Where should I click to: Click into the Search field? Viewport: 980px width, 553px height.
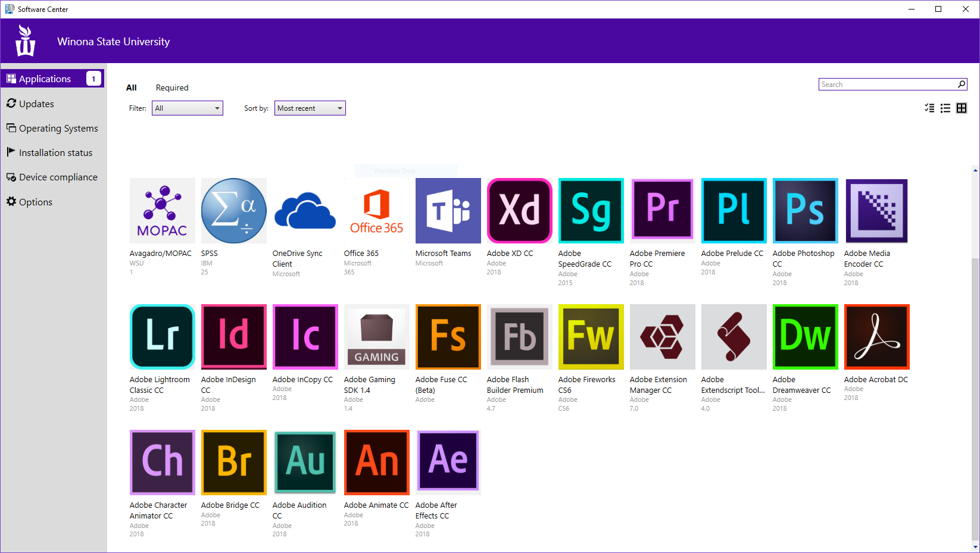coord(887,85)
